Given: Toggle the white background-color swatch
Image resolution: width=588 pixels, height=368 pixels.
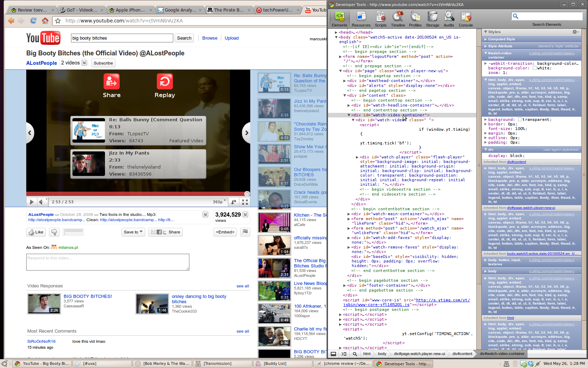Looking at the screenshot, I should (534, 68).
